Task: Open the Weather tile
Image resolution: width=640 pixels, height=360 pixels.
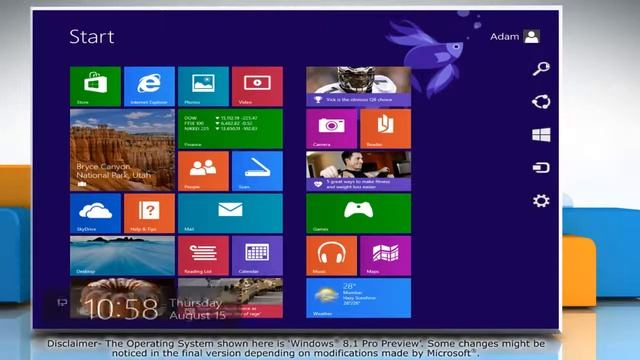Action: [x=358, y=298]
